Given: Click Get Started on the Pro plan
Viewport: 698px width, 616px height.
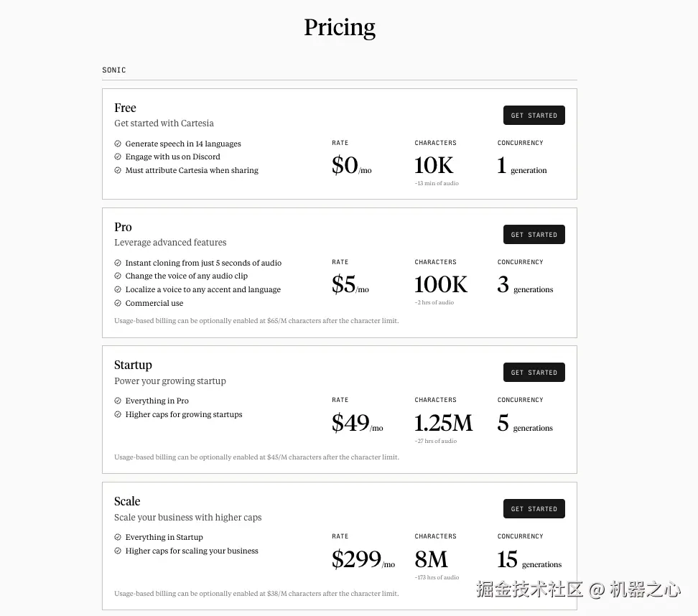Looking at the screenshot, I should click(x=534, y=235).
